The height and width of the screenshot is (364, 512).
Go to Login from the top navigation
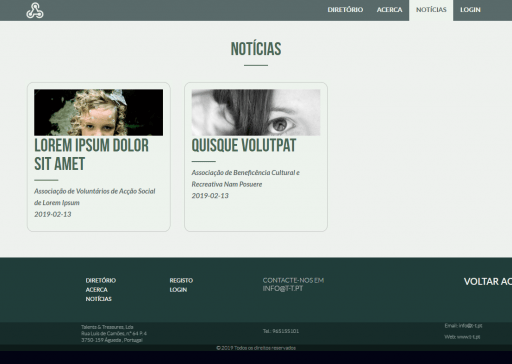(470, 10)
